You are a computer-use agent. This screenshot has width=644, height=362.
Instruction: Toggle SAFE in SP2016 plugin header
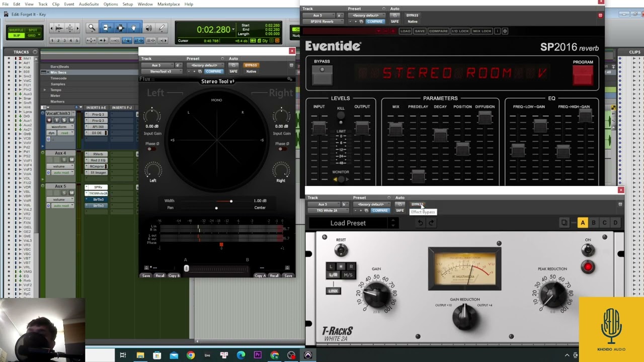coord(394,22)
